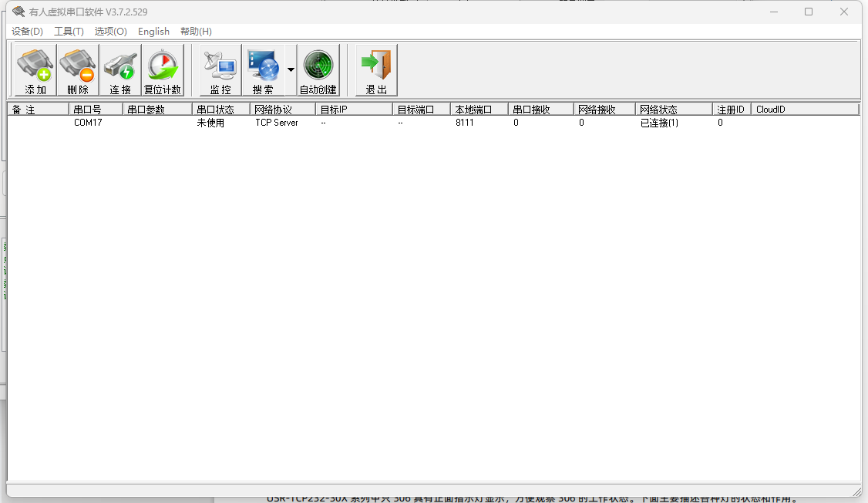This screenshot has width=868, height=503.
Task: Click the Exit (退出) door icon
Action: click(x=376, y=70)
